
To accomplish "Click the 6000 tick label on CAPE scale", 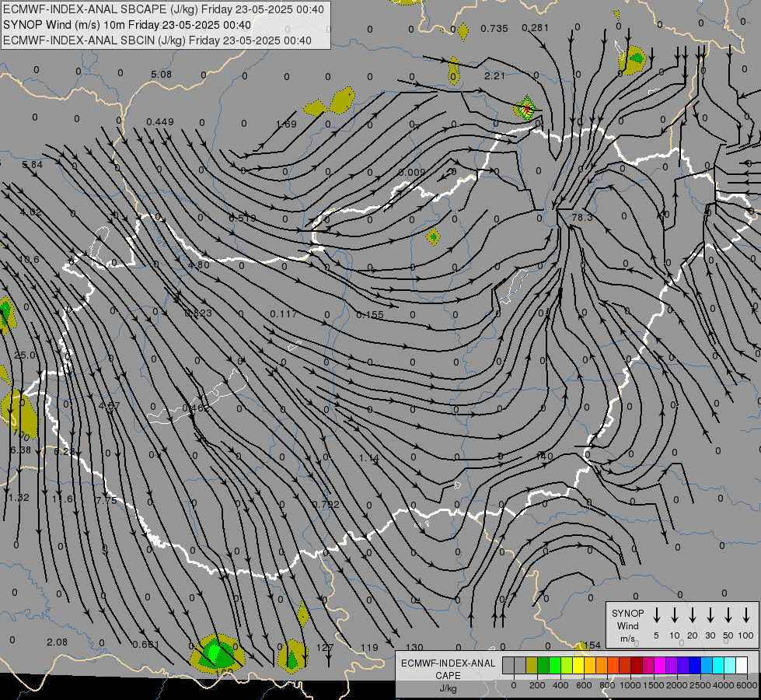I will [747, 685].
